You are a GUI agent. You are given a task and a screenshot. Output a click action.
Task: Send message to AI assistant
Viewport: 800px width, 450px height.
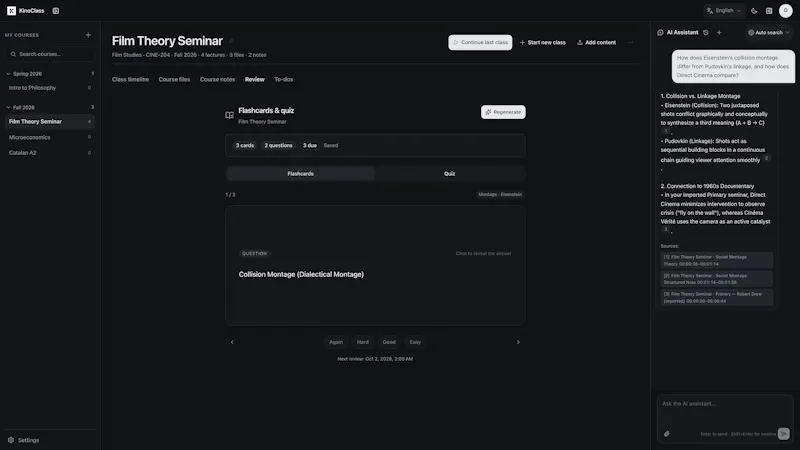(x=784, y=434)
